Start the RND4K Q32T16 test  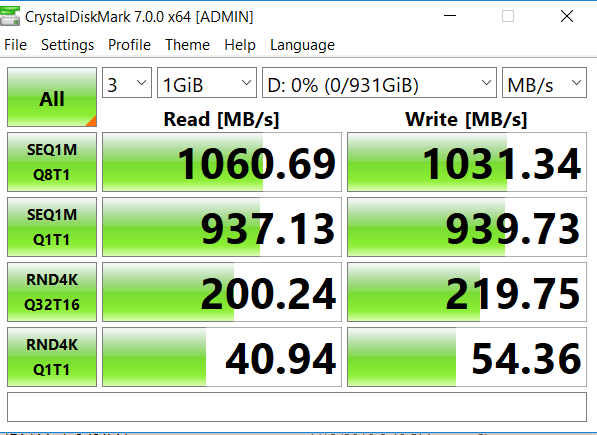pyautogui.click(x=52, y=292)
